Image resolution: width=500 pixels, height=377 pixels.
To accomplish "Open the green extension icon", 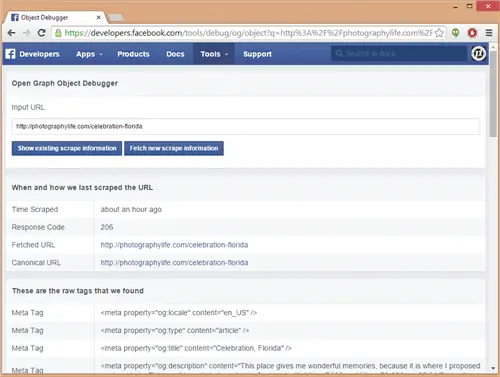I will point(455,33).
